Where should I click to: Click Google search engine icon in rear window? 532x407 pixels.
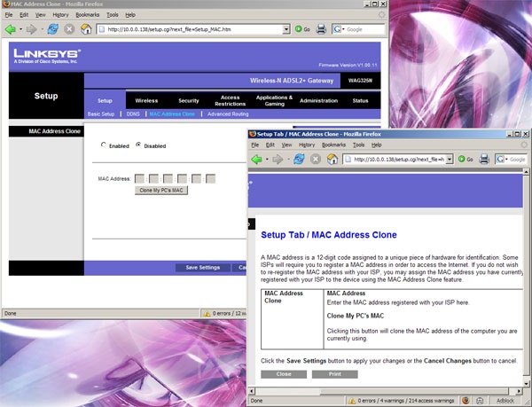click(x=337, y=29)
